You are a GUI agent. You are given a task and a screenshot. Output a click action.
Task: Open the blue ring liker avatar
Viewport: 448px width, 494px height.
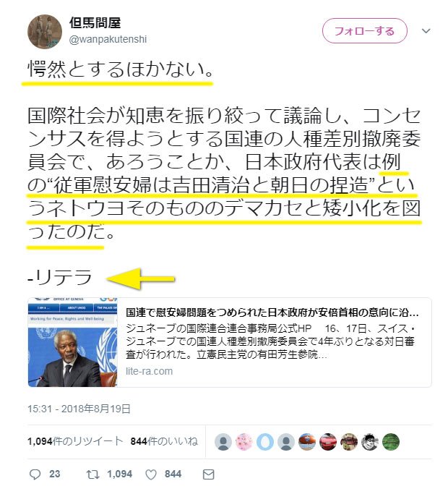[x=265, y=442]
